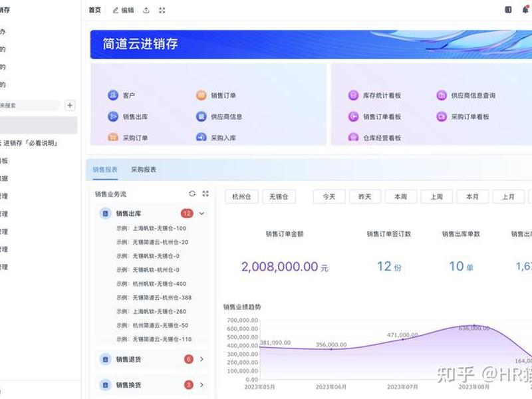Open entry 无锡简道云-杭州仓-20
Image resolution: width=532 pixels, height=399 pixels.
click(152, 242)
